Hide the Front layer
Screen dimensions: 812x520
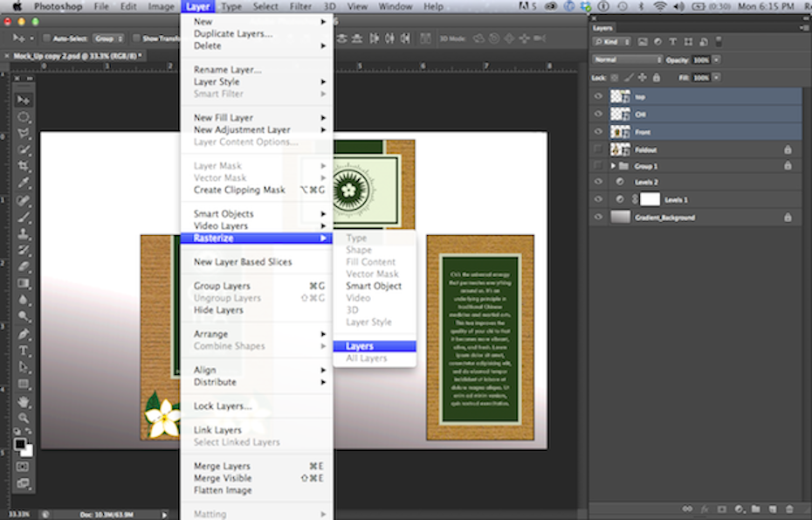coord(598,131)
